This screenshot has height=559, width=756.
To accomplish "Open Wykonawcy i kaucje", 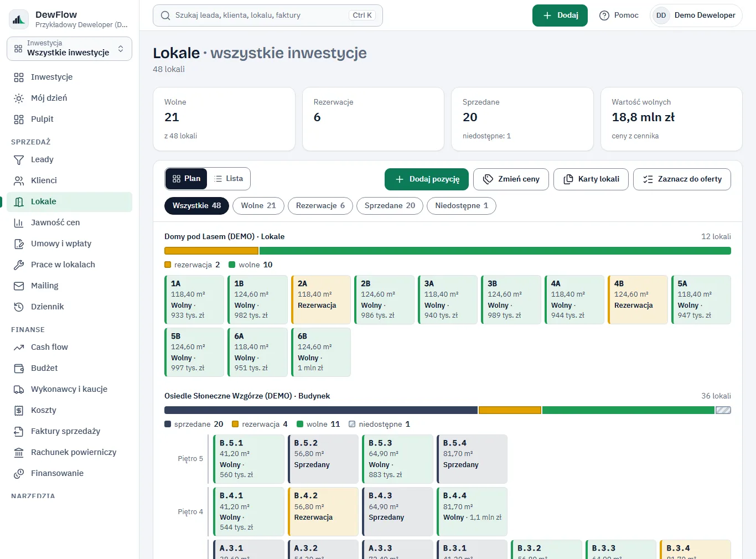I will click(x=69, y=389).
